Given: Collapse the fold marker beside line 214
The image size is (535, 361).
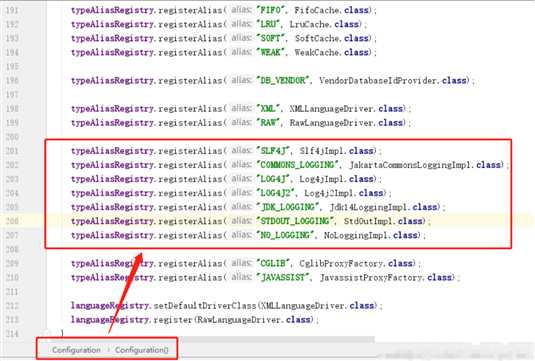Looking at the screenshot, I should click(47, 333).
